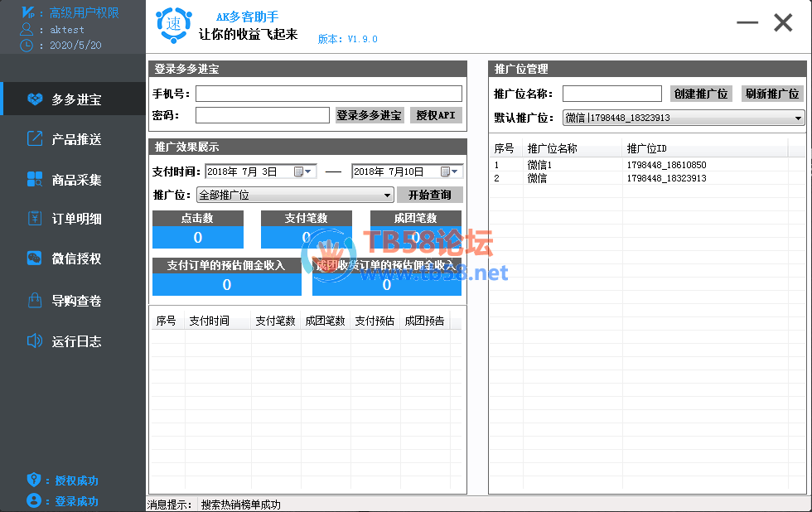Click the 支付订单的预估佣金收入 tile

pos(227,277)
